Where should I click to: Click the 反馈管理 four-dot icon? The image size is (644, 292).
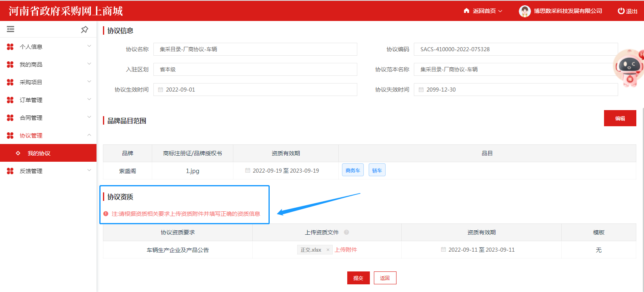[10, 171]
